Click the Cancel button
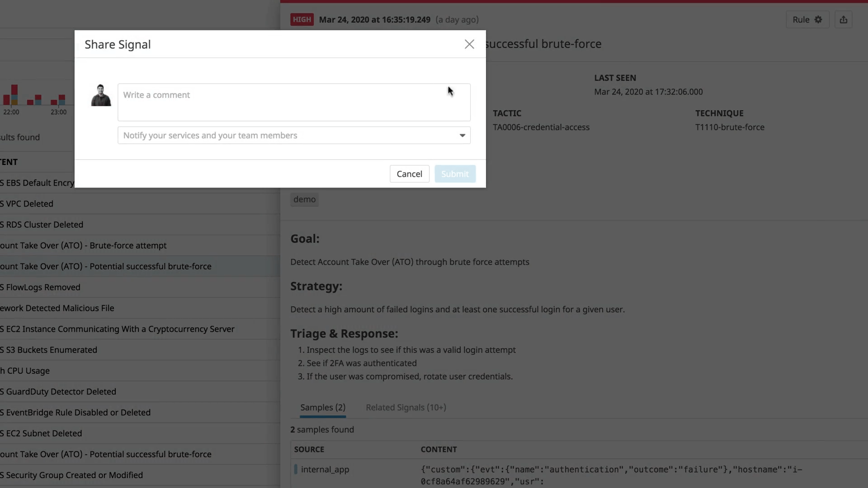 pyautogui.click(x=410, y=174)
